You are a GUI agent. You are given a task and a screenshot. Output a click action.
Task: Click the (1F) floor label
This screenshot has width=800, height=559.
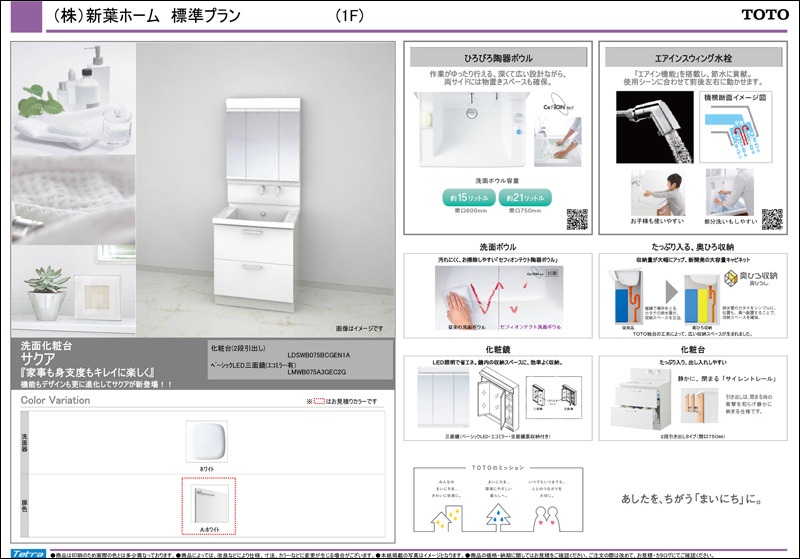click(x=349, y=16)
